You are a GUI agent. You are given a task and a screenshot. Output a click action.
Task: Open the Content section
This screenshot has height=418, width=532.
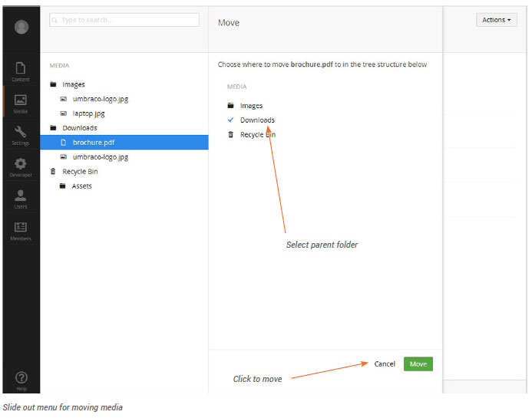[21, 72]
